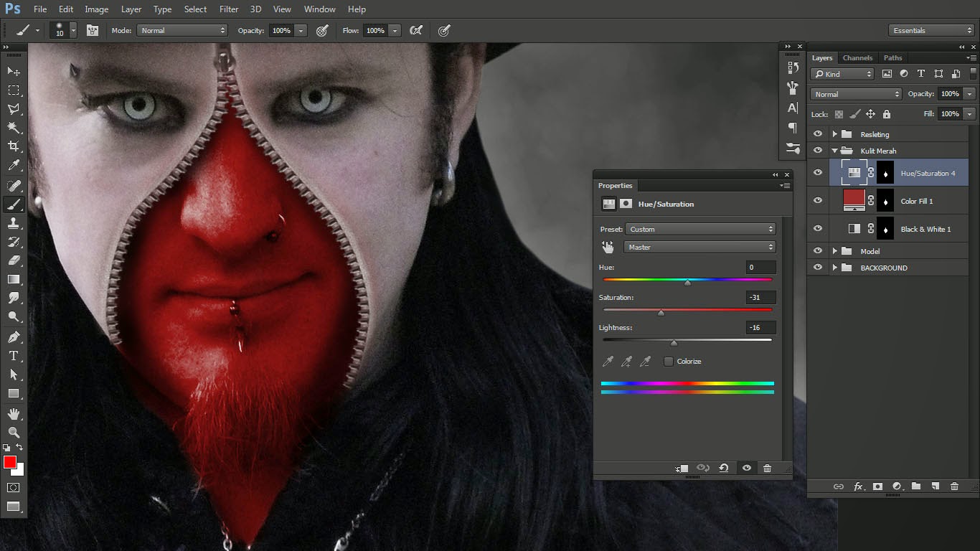The image size is (980, 551).
Task: Select the History Brush tool
Action: 14,242
